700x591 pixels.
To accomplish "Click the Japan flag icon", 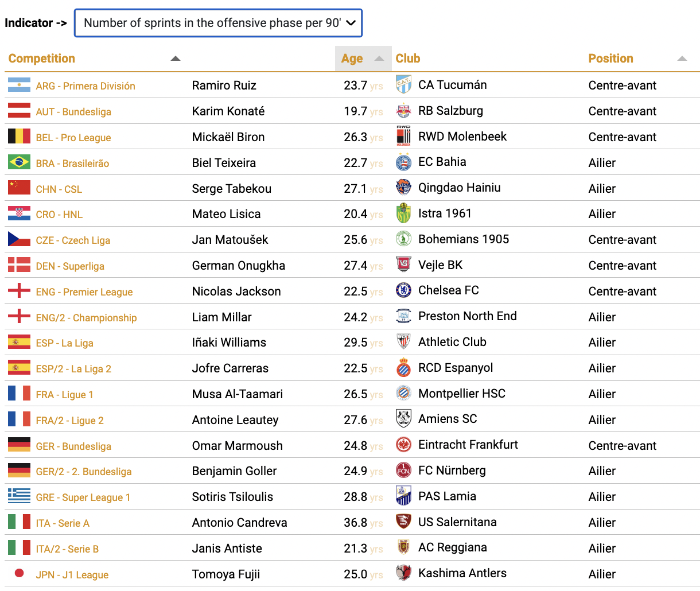I will 19,573.
